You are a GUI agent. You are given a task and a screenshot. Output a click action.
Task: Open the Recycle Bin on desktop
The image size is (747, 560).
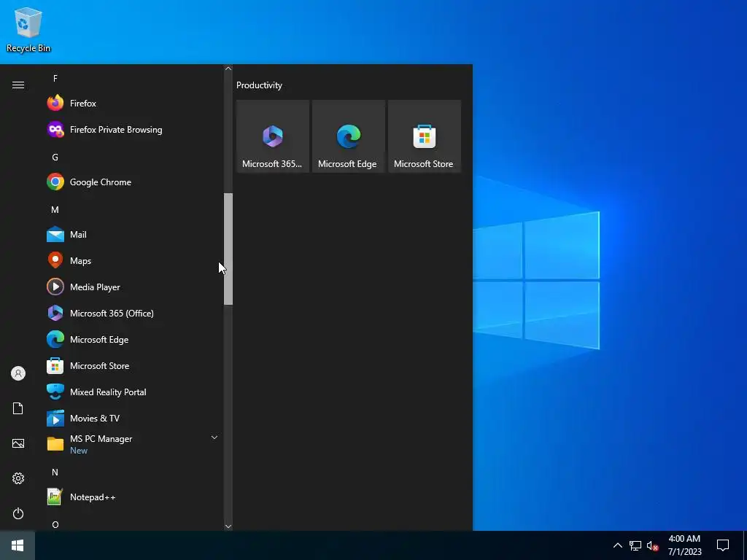[x=28, y=29]
